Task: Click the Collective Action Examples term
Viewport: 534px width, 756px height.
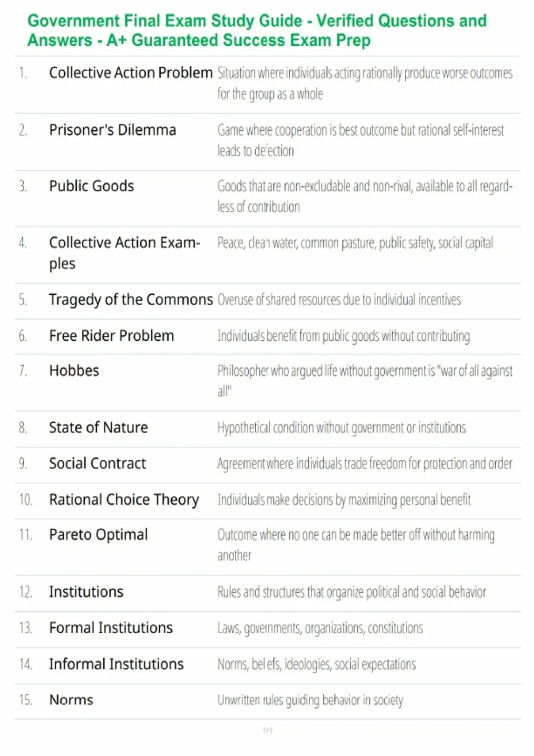Action: (x=125, y=253)
